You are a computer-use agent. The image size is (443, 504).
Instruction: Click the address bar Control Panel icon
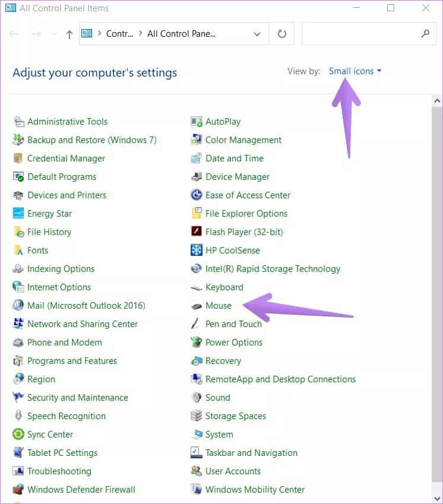click(x=87, y=33)
